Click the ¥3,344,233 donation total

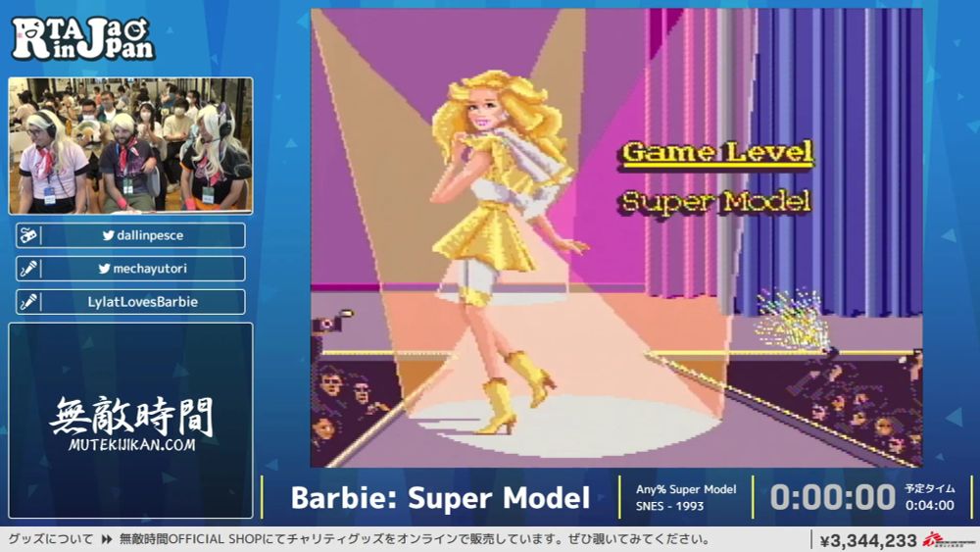click(868, 540)
